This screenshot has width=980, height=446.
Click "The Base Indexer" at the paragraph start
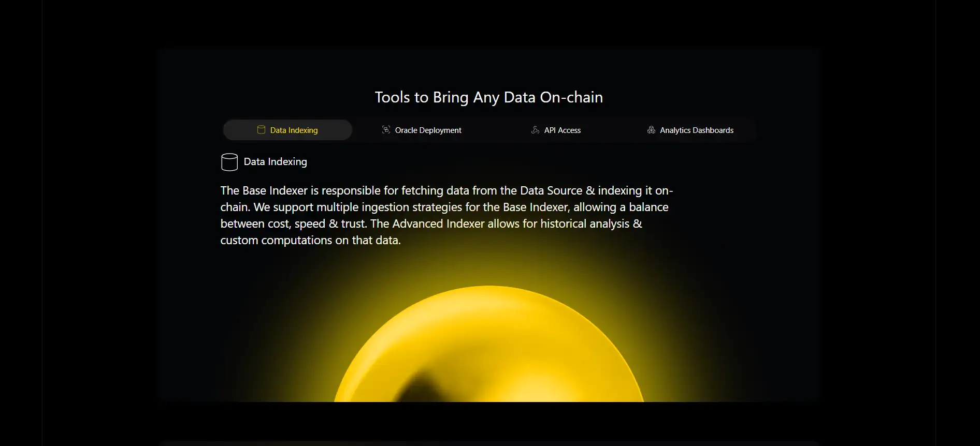pyautogui.click(x=264, y=190)
